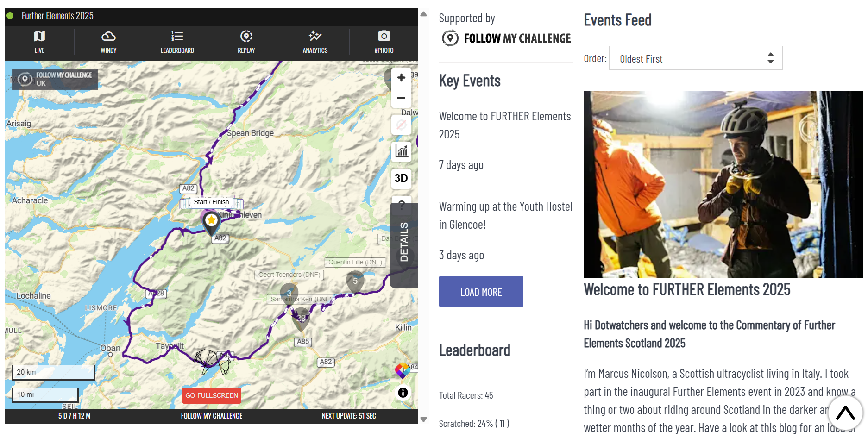Select the Start / Finish marker label
The height and width of the screenshot is (438, 868).
tap(211, 202)
